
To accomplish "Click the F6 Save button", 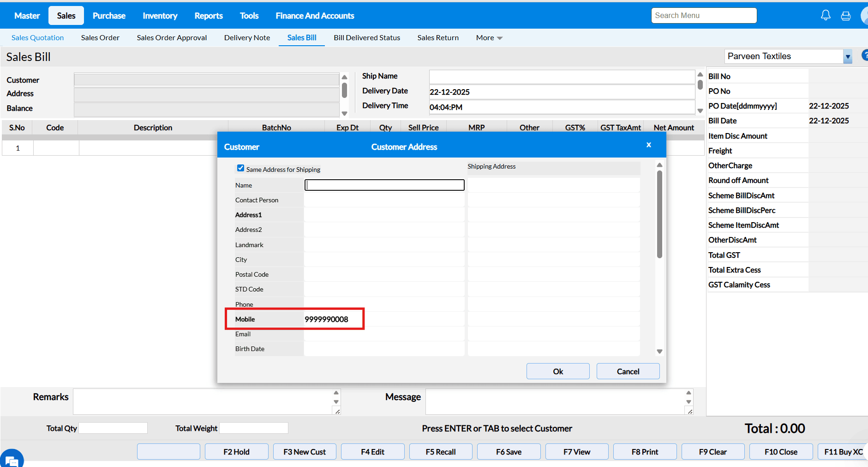I will [x=509, y=452].
